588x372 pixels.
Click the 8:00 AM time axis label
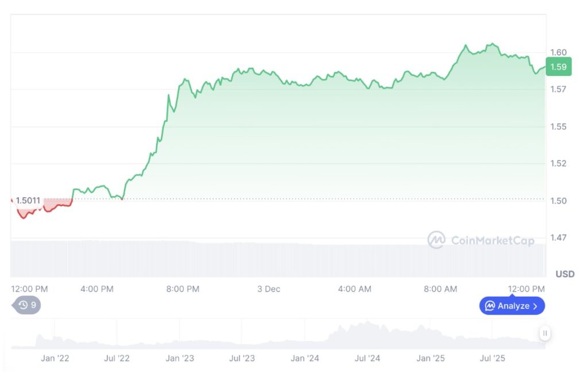pos(440,289)
